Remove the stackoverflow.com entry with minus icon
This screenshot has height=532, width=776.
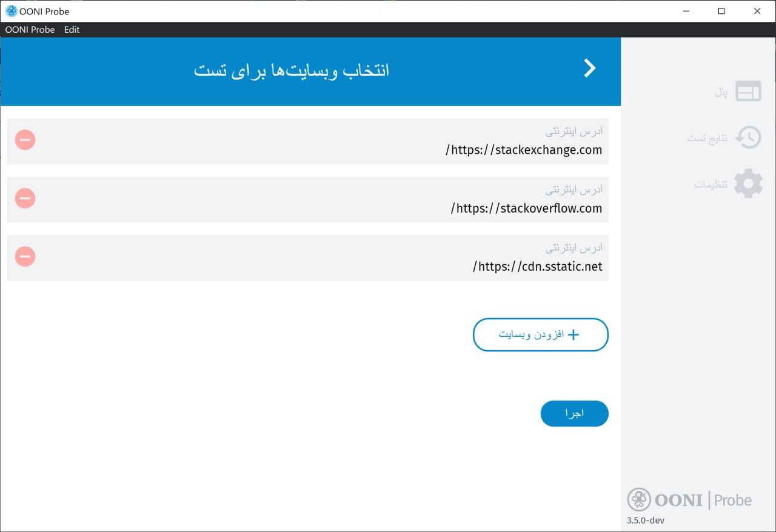coord(25,198)
